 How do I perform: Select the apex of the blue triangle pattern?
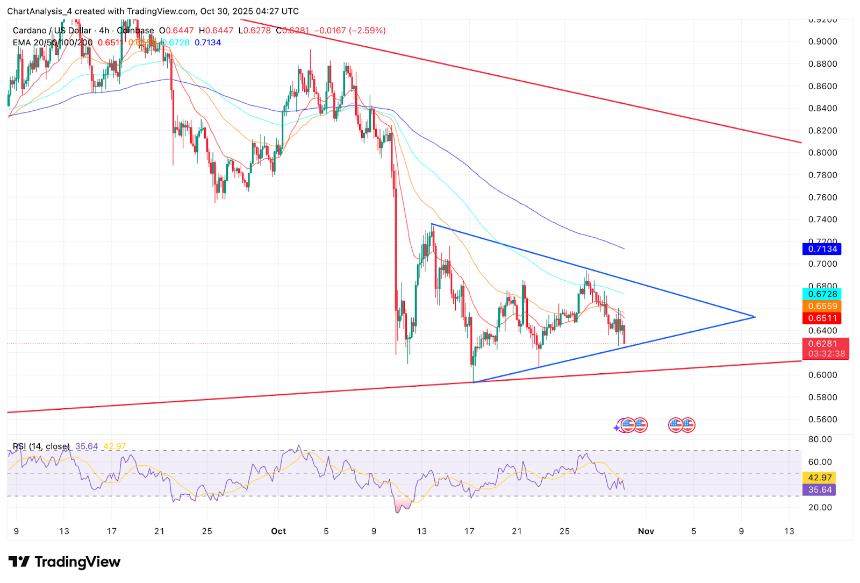point(753,317)
